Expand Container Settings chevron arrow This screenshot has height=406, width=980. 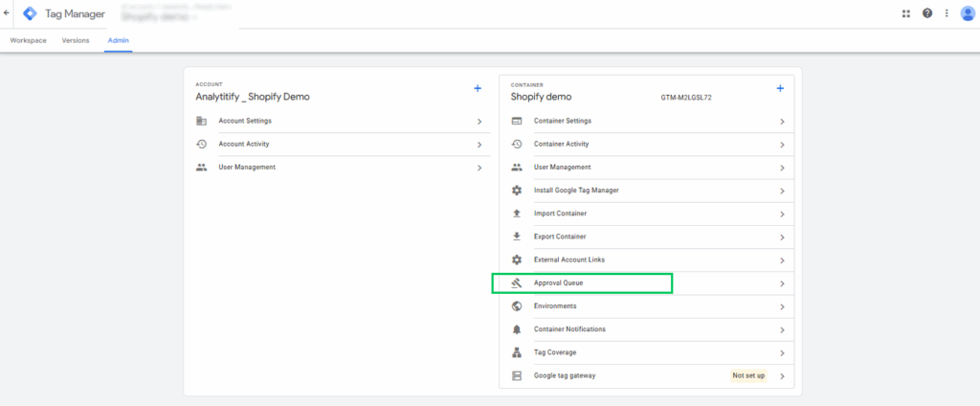[x=782, y=122]
